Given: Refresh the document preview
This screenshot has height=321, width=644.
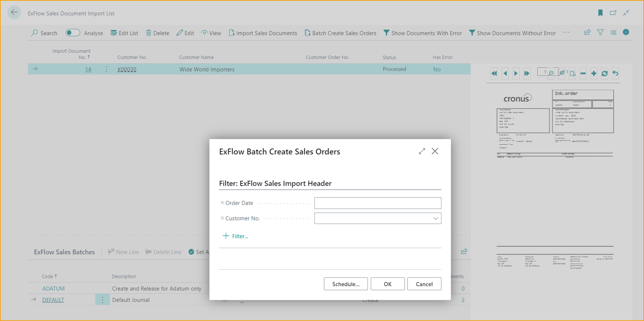Looking at the screenshot, I should 604,74.
